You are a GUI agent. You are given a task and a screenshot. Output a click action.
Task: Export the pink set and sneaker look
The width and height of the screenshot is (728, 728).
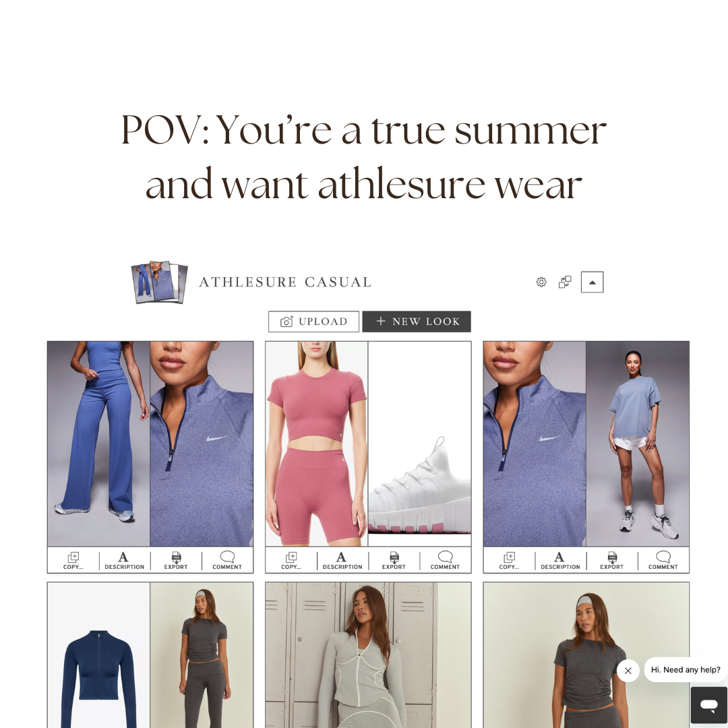[394, 560]
